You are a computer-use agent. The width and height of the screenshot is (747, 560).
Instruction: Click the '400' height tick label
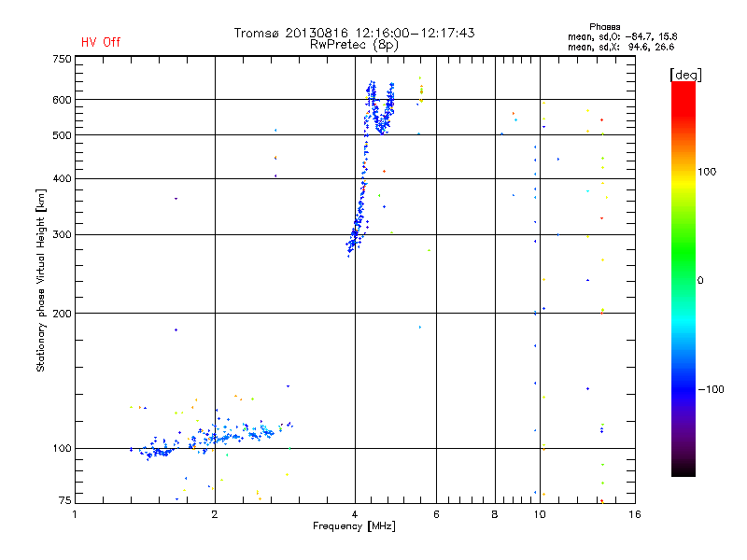point(62,178)
